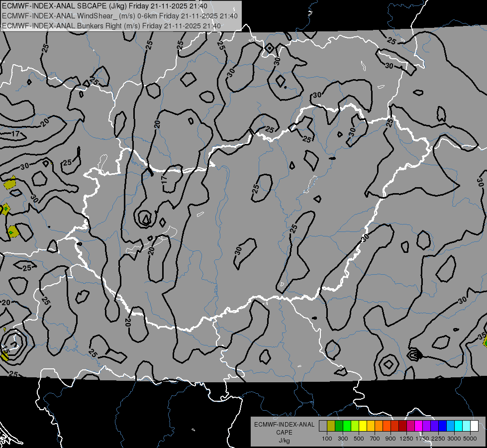Pick the dark red legend swatch

403,426
